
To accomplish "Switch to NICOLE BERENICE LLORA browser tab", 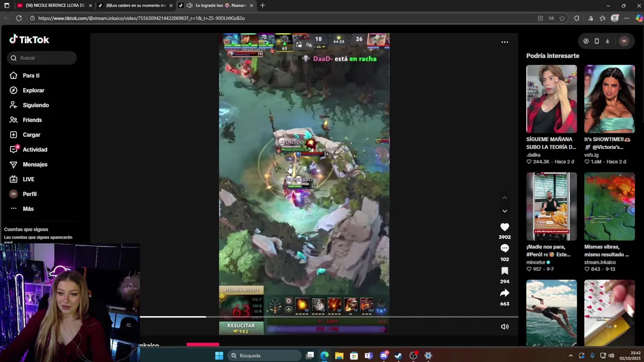I will point(54,6).
